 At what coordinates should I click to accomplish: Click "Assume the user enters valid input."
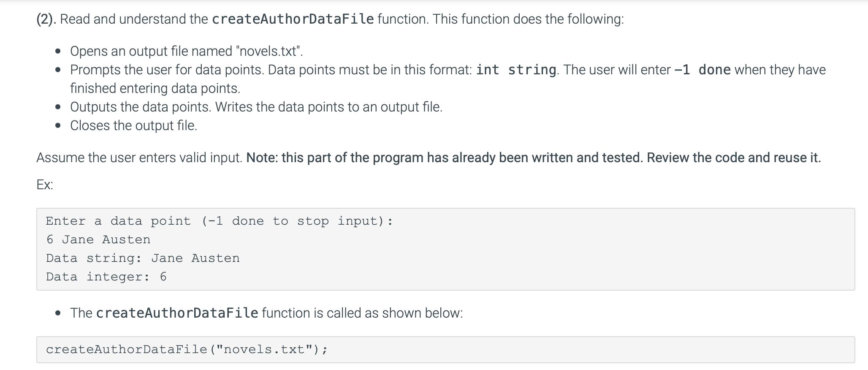[x=139, y=158]
